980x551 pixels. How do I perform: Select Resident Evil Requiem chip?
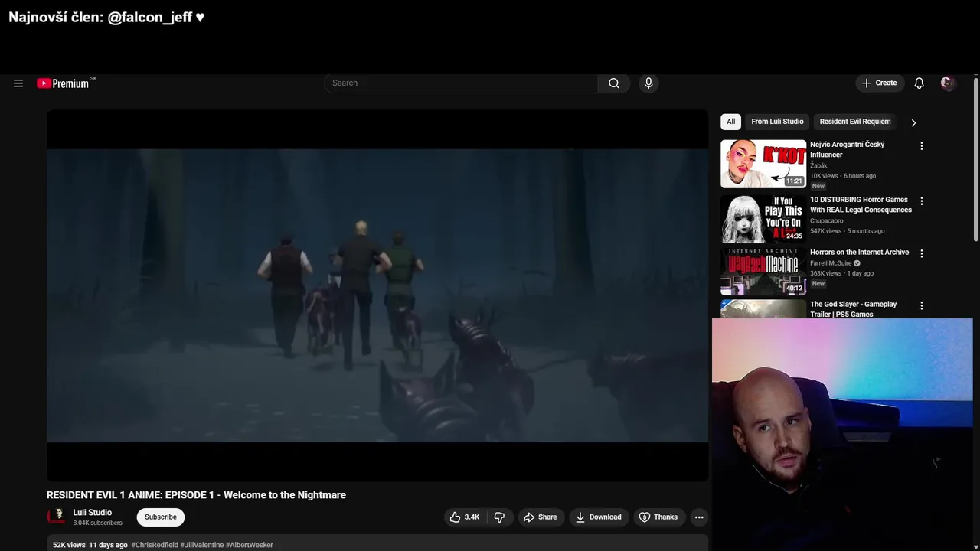pyautogui.click(x=855, y=122)
